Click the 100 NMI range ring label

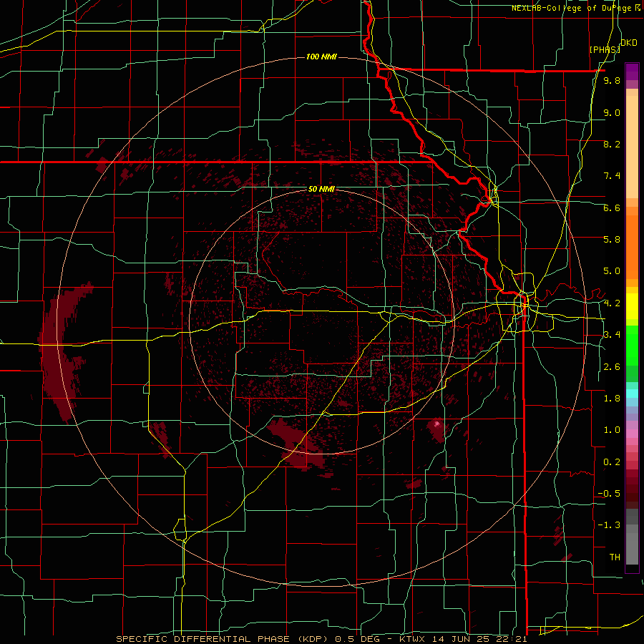[321, 57]
